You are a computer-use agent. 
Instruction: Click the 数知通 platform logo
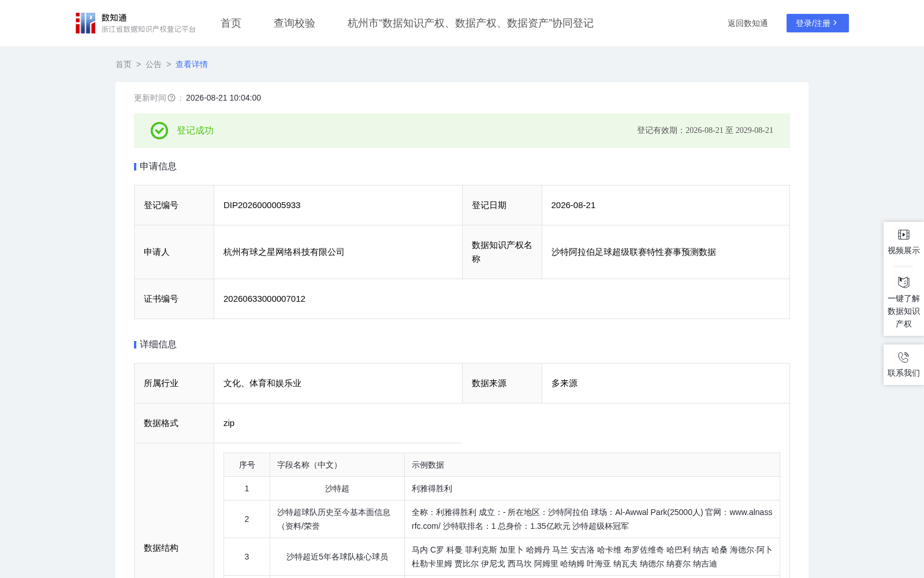(136, 23)
